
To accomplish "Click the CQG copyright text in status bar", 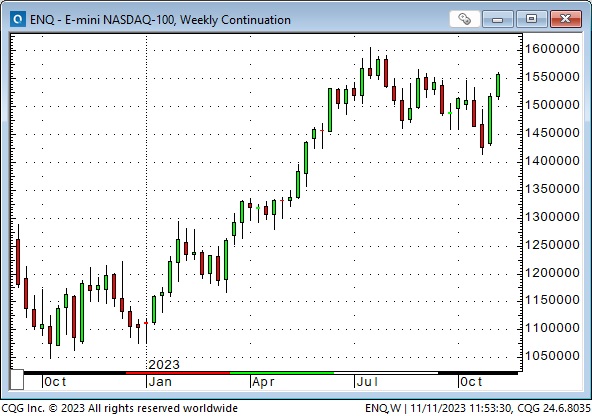I will pyautogui.click(x=120, y=408).
